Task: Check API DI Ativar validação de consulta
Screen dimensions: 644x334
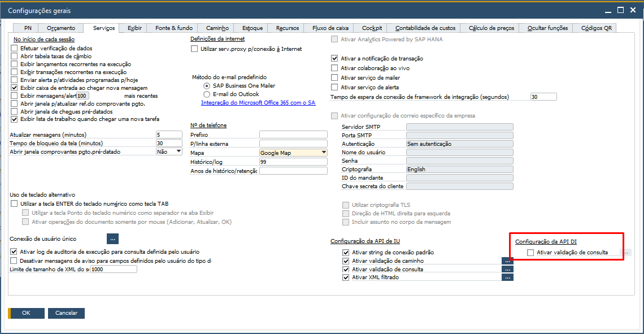Action: [530, 253]
